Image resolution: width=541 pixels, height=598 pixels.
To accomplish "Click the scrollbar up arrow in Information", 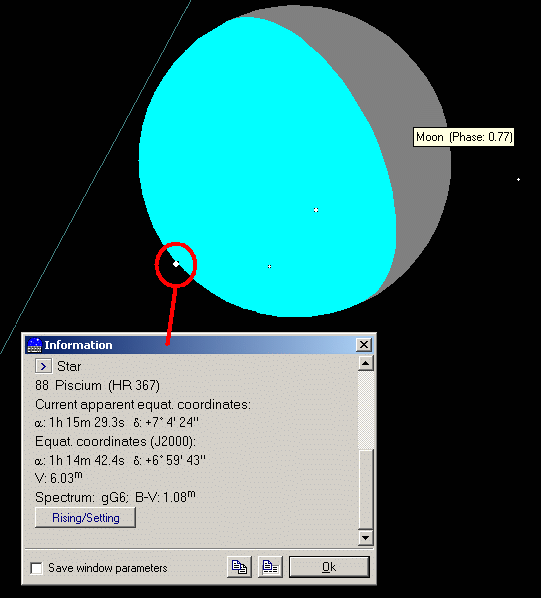I will 366,363.
